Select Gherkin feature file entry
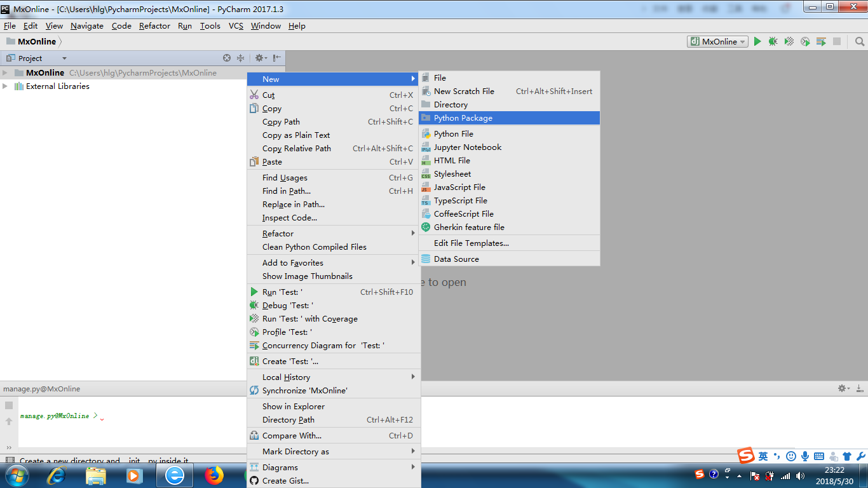The image size is (868, 488). [x=509, y=227]
